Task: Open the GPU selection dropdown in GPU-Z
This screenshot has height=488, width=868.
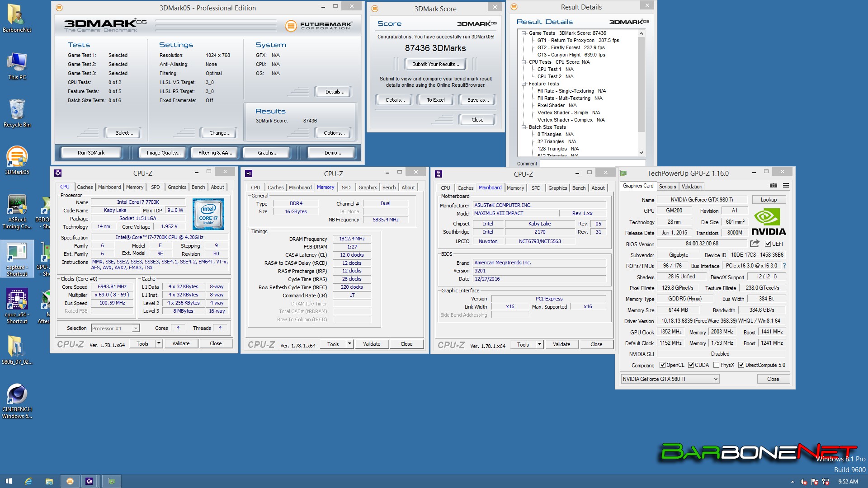Action: pos(715,379)
